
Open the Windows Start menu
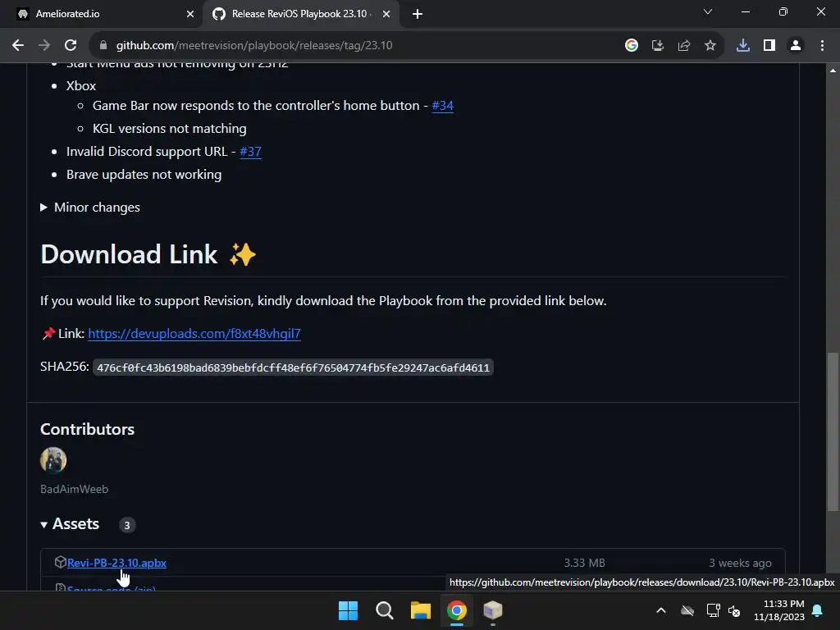click(x=348, y=610)
